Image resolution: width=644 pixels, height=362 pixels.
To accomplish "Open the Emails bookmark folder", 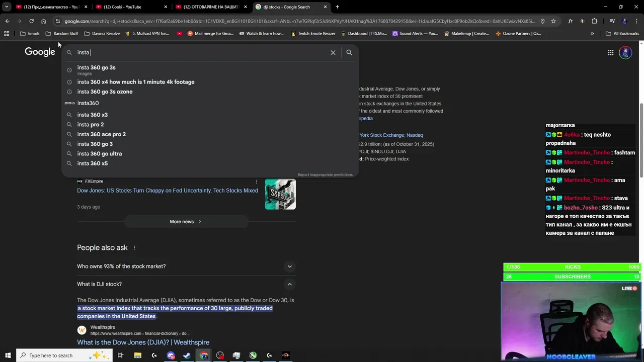I will [x=30, y=34].
